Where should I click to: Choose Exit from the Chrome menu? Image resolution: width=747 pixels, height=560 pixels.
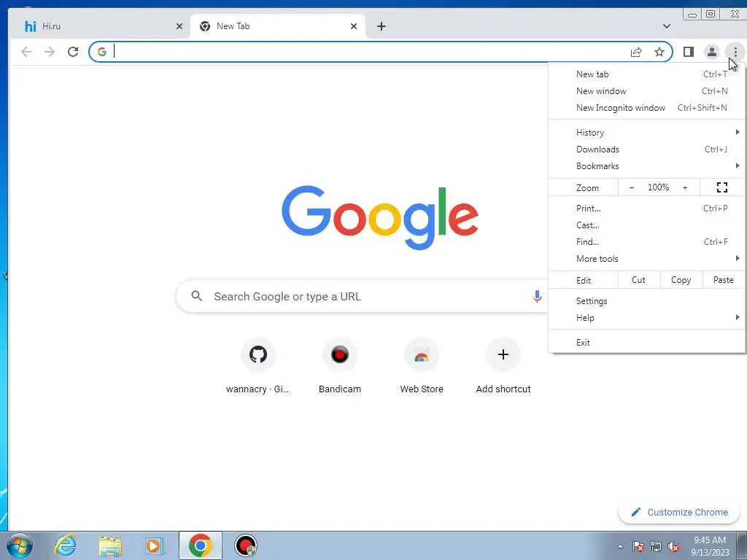click(647, 343)
